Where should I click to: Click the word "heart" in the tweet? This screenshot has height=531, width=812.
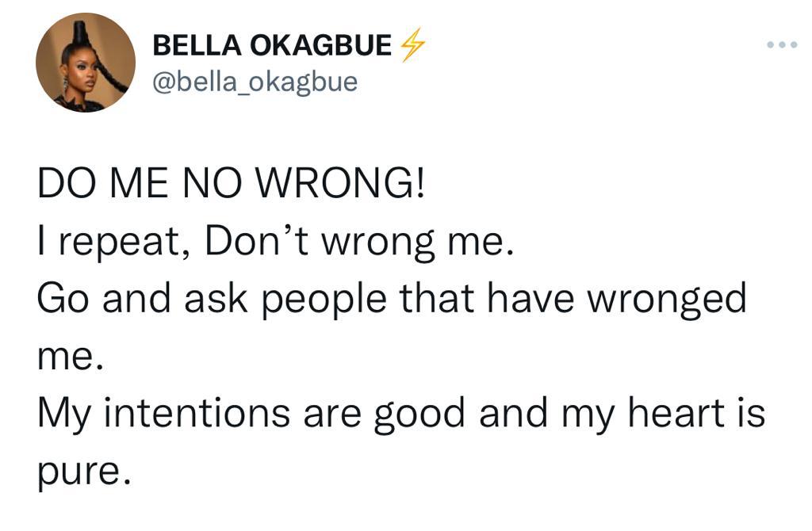point(676,413)
